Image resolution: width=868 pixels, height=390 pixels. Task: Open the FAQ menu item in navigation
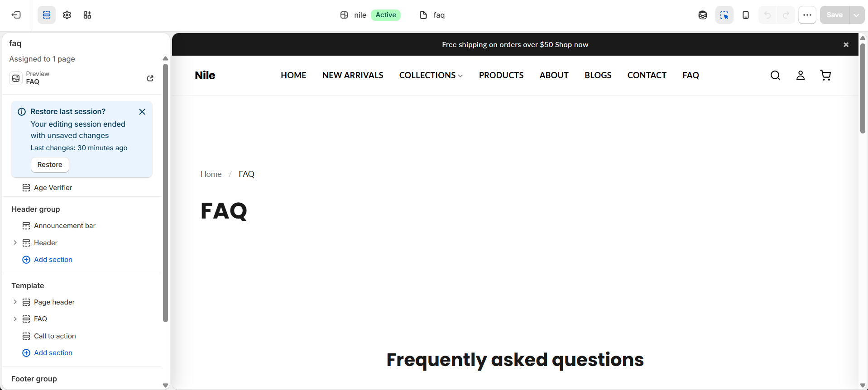691,75
